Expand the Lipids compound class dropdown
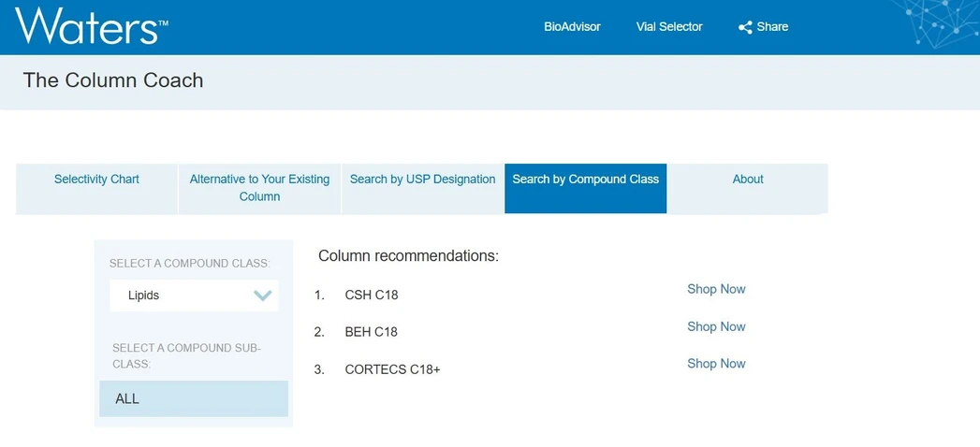 click(x=194, y=296)
